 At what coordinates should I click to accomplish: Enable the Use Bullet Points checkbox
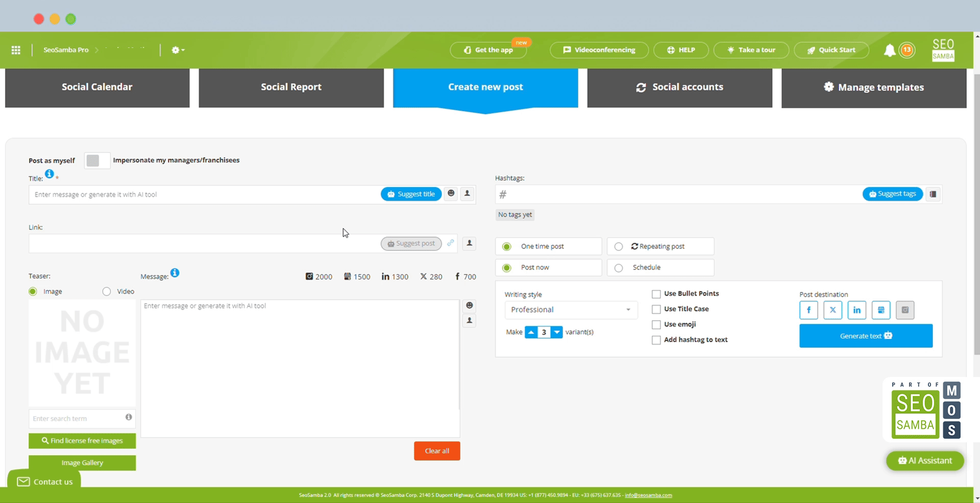point(656,294)
